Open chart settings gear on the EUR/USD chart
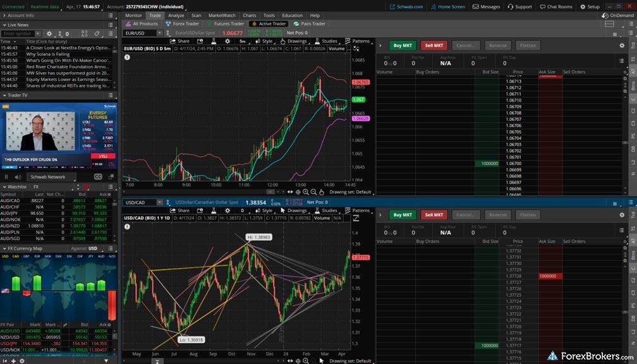 point(227,41)
